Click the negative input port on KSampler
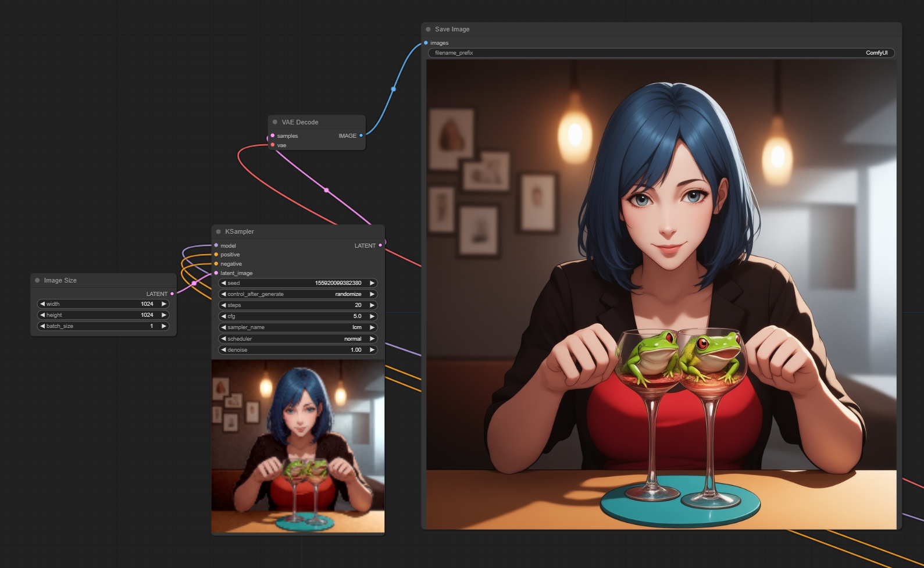This screenshot has width=924, height=568. tap(216, 264)
